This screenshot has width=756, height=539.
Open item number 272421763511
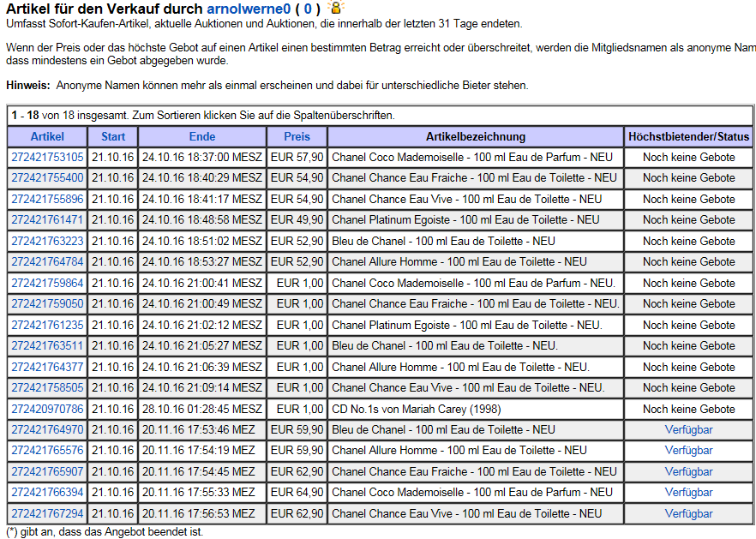coord(47,345)
